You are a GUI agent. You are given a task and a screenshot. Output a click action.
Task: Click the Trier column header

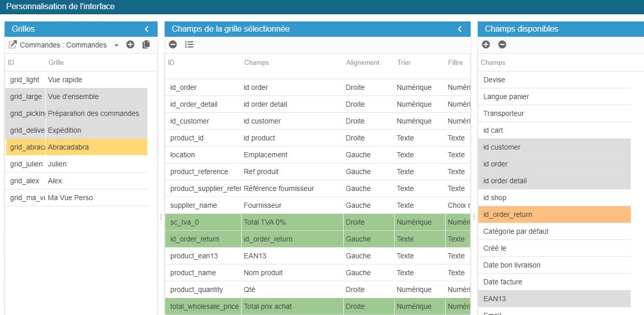(404, 63)
